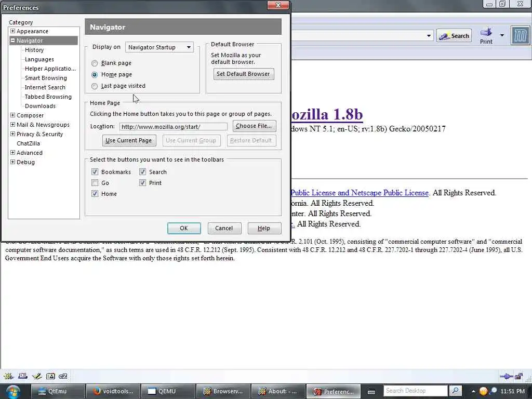The image size is (532, 399).
Task: Click the Mozilla throbber logo
Action: pos(521,36)
